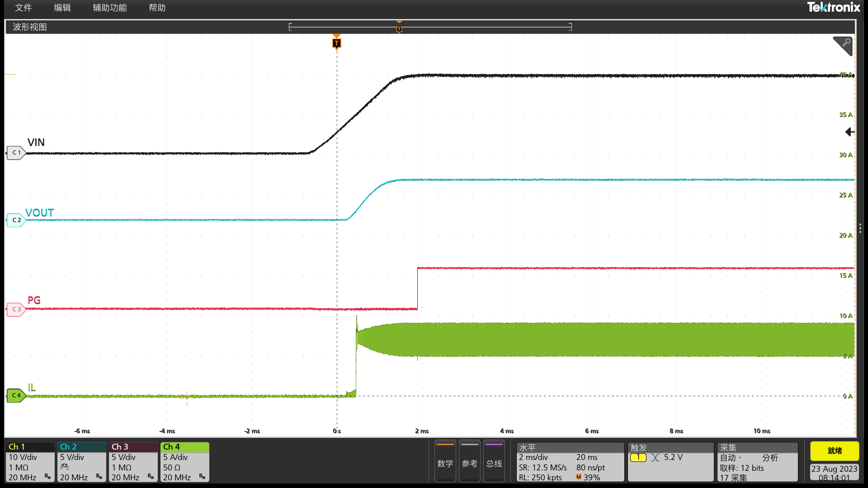Toggle the Ch 1 channel badge
The image size is (868, 488).
coord(30,462)
